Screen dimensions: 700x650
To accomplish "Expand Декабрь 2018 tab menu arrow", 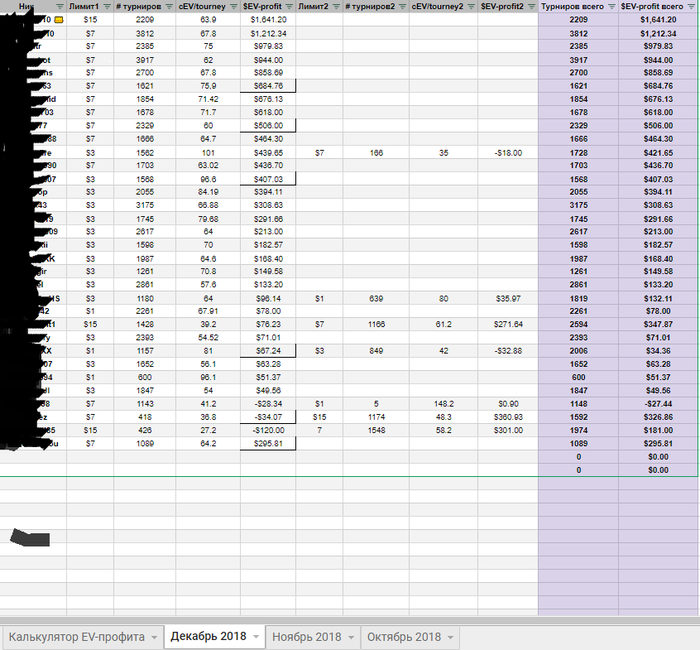I will point(256,637).
